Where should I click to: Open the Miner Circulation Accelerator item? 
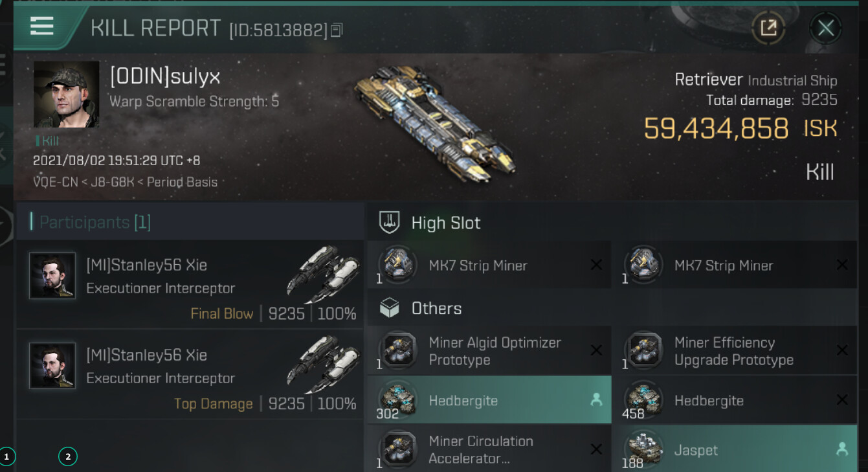click(489, 449)
